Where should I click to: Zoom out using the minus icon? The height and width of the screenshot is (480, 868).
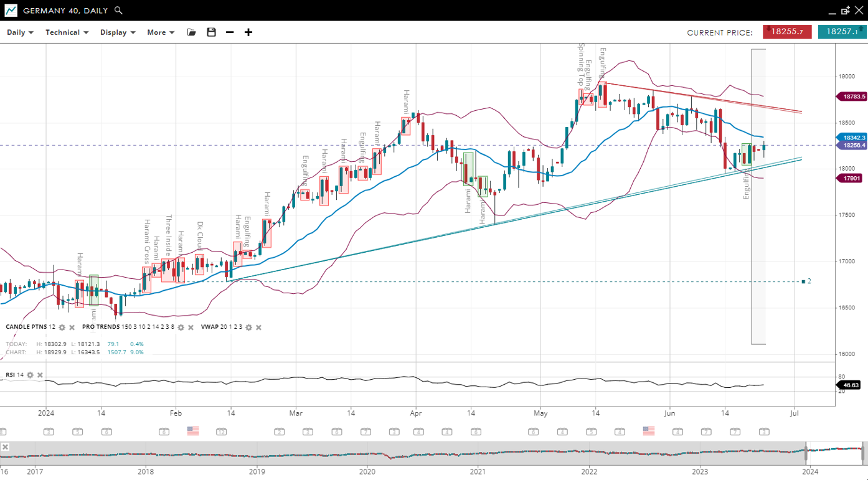pyautogui.click(x=230, y=32)
